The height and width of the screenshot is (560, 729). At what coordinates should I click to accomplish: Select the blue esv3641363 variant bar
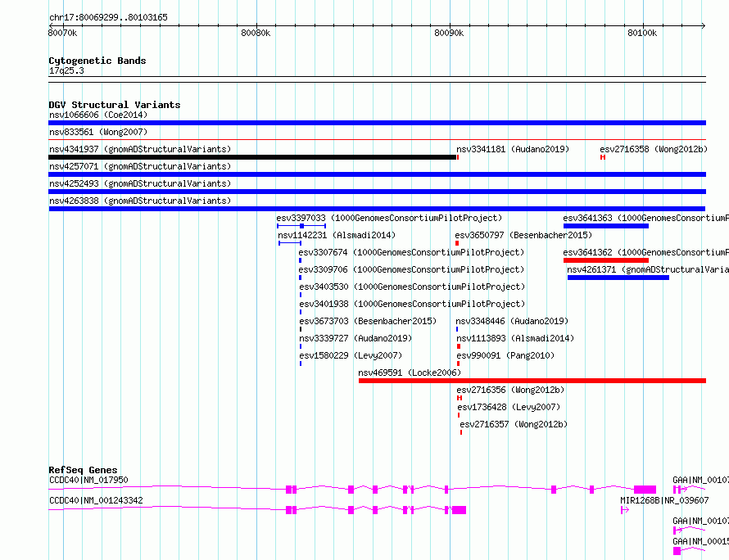coord(606,226)
